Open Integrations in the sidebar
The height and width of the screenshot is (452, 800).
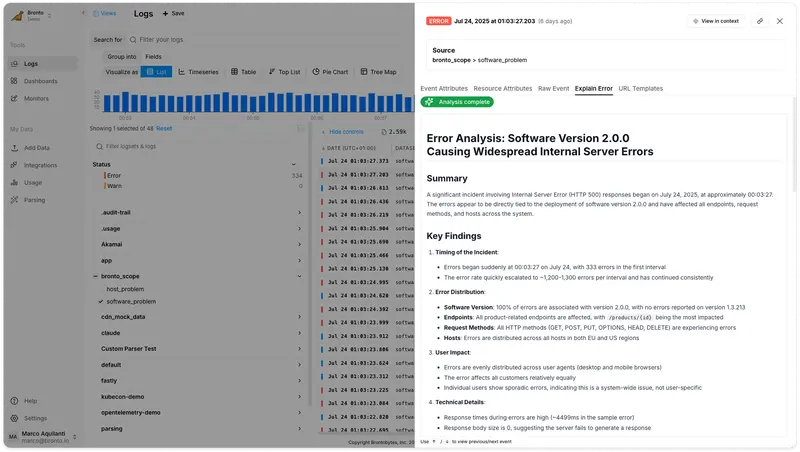pos(42,165)
